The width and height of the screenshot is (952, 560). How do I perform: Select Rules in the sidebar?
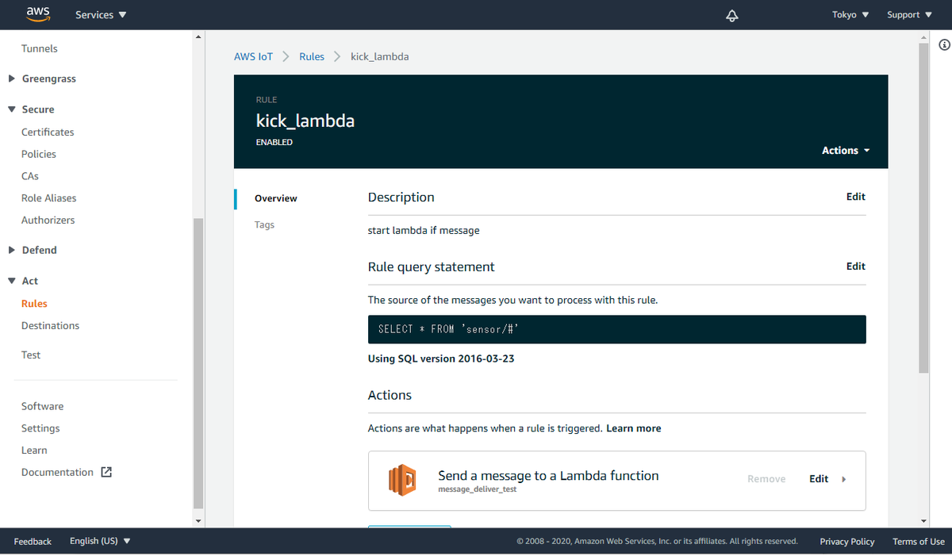[x=34, y=304]
